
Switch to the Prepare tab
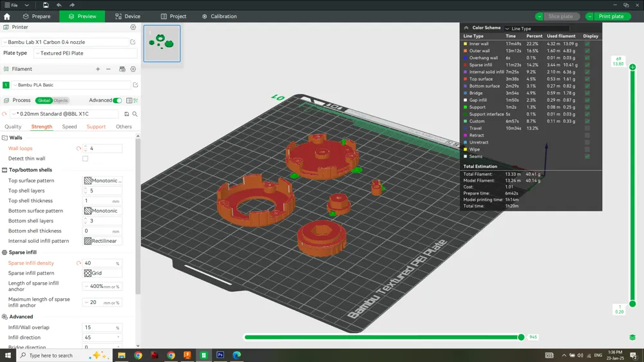coord(37,17)
